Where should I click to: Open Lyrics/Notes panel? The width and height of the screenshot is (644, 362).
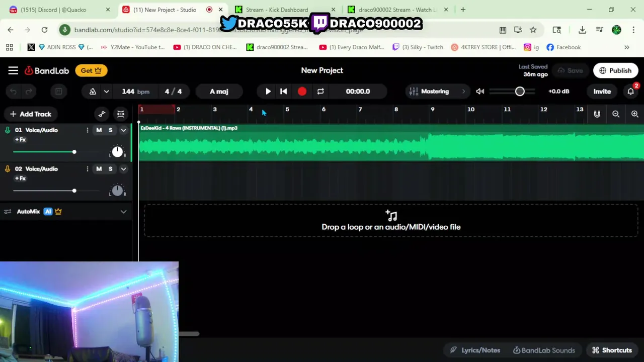(475, 350)
